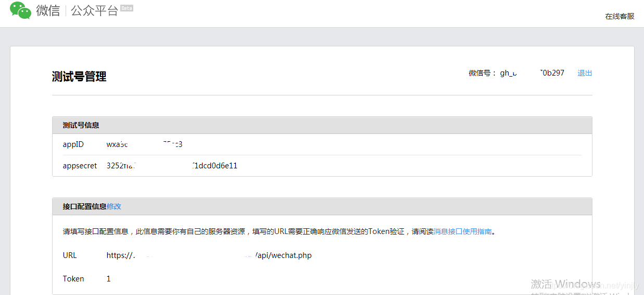644x295 pixels.
Task: Click the 请填写接口配置信息 instruction paragraph
Action: (279, 231)
